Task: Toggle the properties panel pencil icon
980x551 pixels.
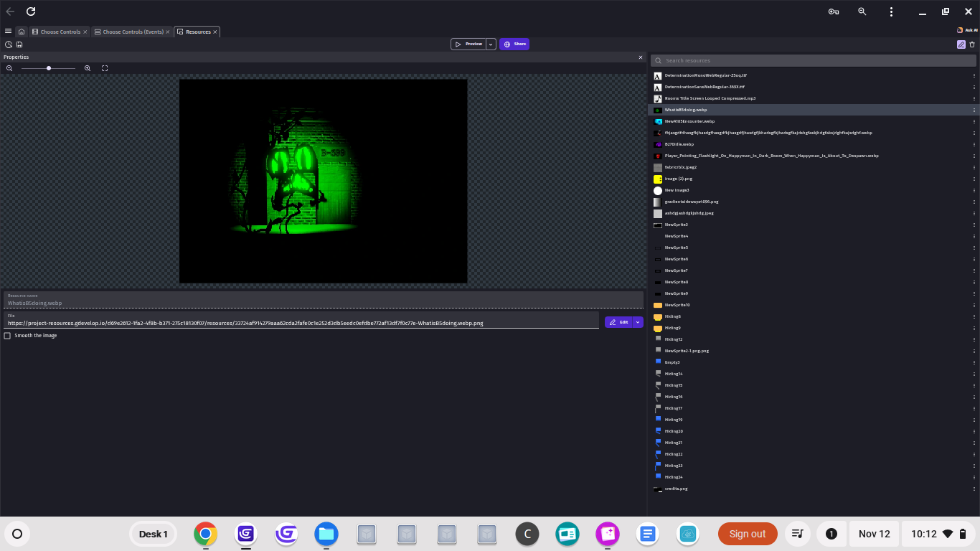Action: point(961,44)
